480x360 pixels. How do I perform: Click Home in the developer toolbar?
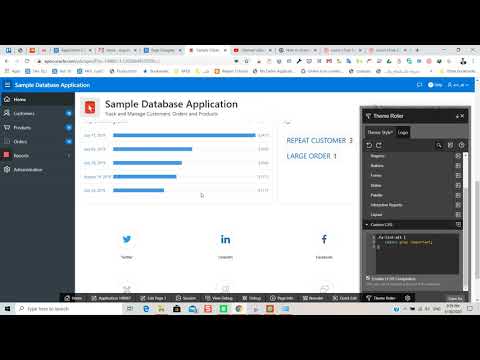[x=73, y=298]
